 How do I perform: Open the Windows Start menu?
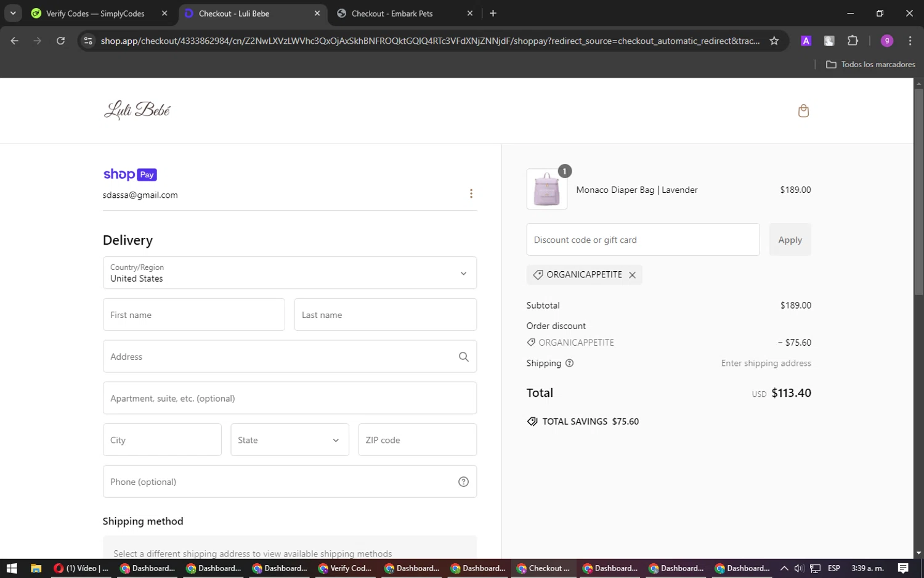coord(12,568)
